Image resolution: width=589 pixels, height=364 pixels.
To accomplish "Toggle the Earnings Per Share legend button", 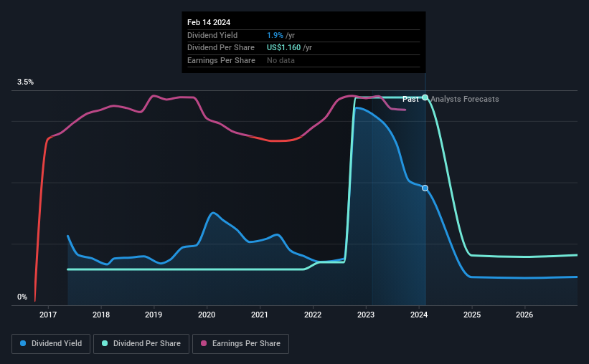I will click(240, 344).
